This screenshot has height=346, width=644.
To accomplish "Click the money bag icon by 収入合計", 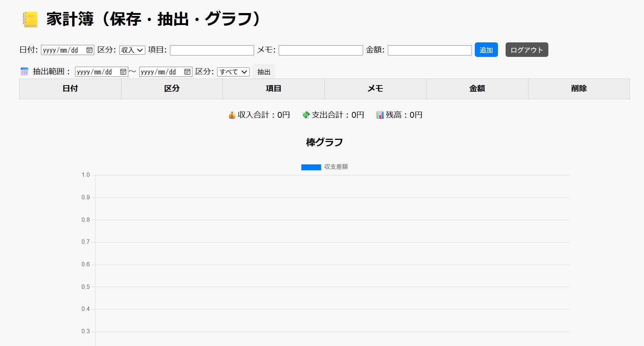I will (232, 115).
